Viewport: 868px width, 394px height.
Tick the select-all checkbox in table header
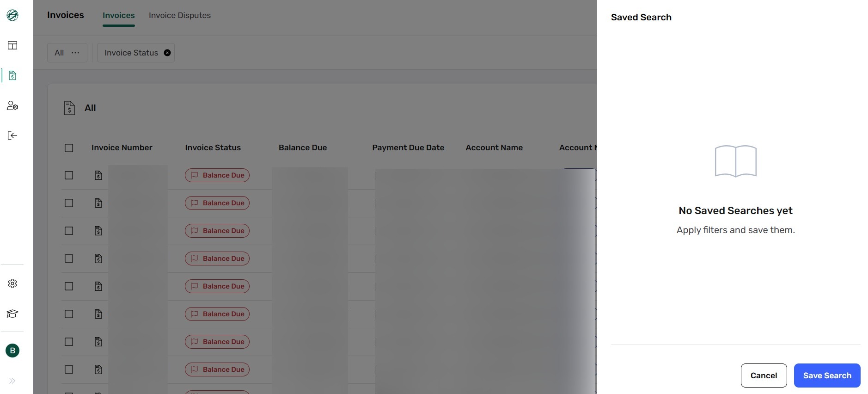(69, 148)
